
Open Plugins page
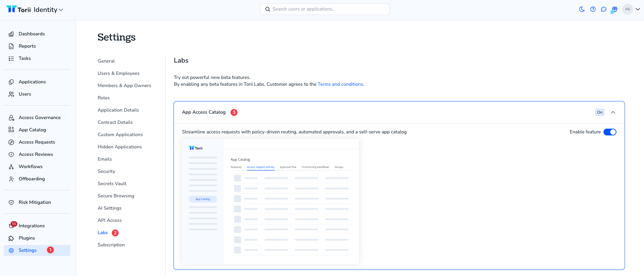pos(27,238)
